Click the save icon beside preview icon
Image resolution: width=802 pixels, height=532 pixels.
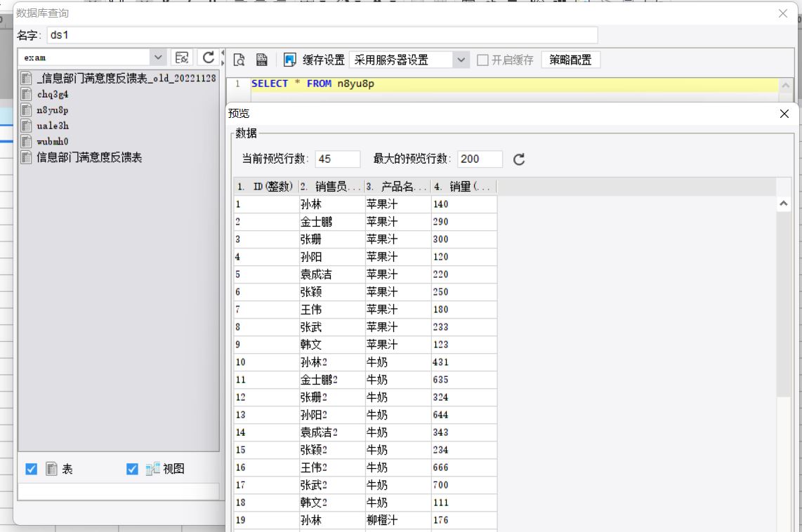click(x=261, y=60)
